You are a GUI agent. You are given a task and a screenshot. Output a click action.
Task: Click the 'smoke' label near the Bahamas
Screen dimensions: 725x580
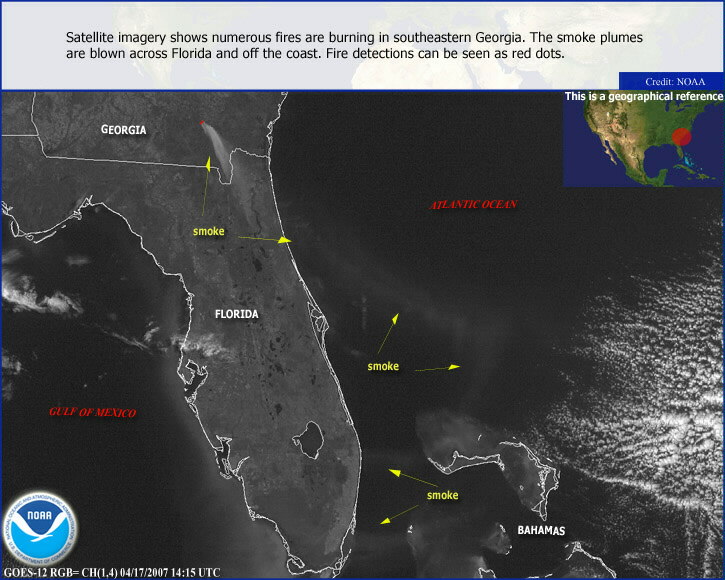(442, 495)
